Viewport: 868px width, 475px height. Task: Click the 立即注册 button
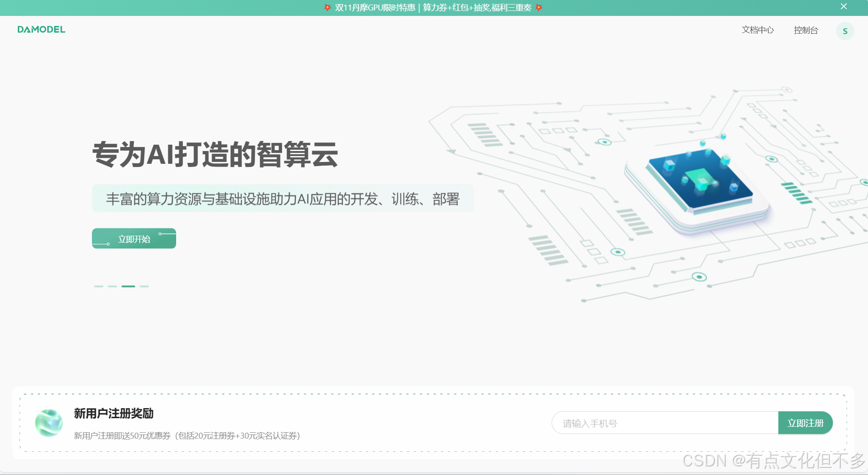(x=805, y=423)
